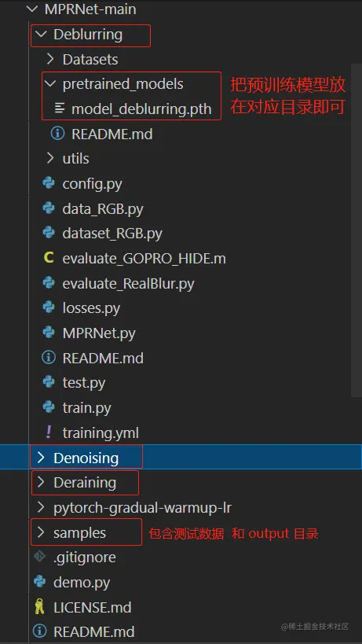Select the samples folder label
The width and height of the screenshot is (362, 644).
pyautogui.click(x=79, y=533)
